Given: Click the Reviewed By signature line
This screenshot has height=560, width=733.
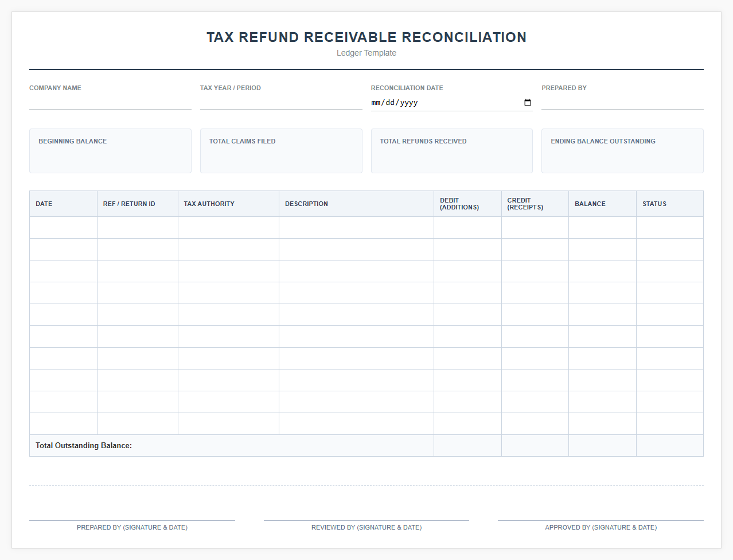Looking at the screenshot, I should coord(366,520).
